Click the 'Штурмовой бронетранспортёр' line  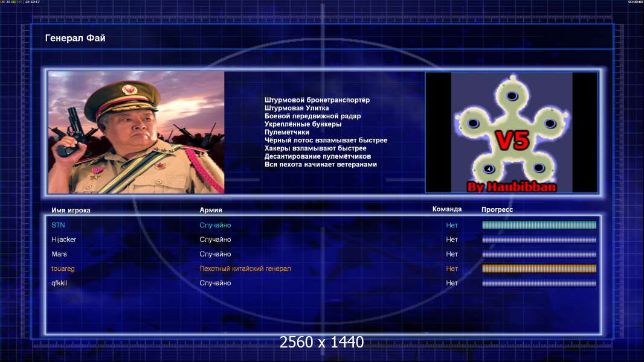(x=317, y=100)
